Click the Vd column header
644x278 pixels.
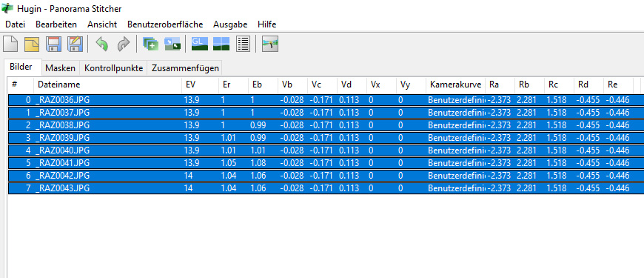click(352, 85)
